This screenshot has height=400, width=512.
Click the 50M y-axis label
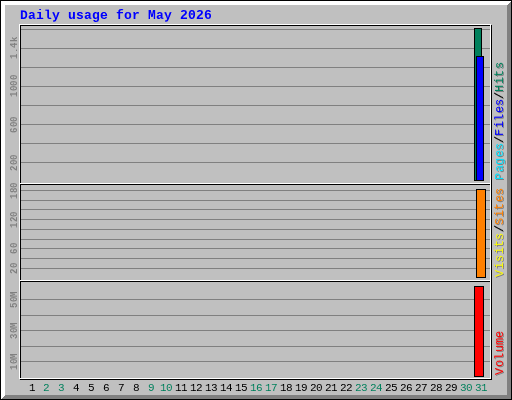14,299
